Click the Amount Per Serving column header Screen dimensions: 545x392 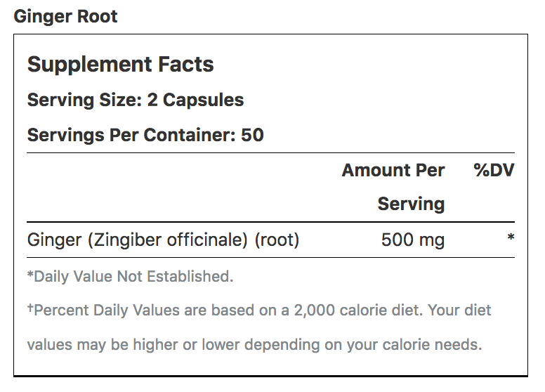coord(393,187)
